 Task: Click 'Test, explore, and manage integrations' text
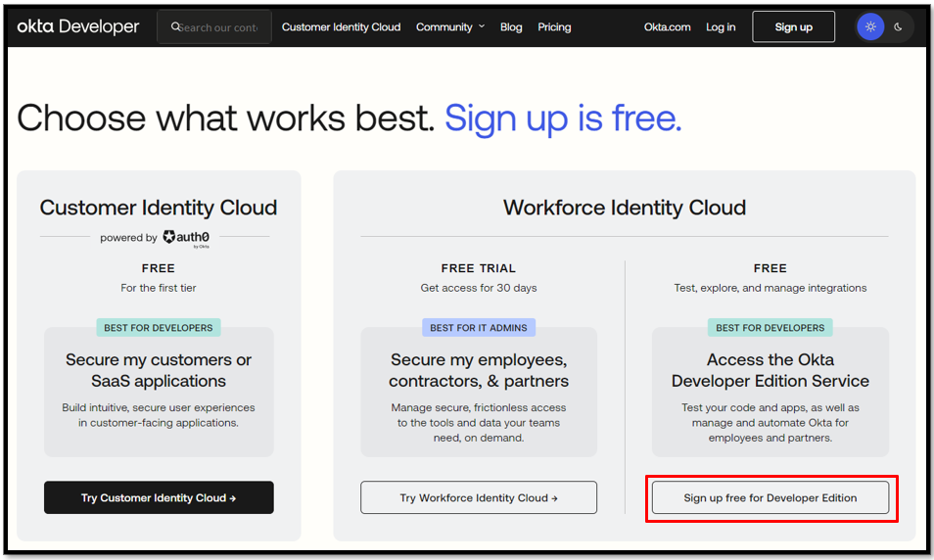[x=771, y=288]
